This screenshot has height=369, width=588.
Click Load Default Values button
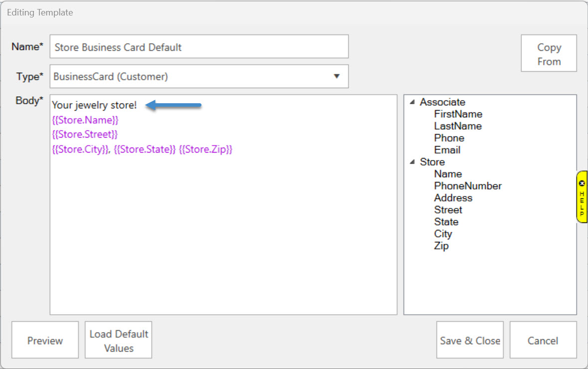118,341
